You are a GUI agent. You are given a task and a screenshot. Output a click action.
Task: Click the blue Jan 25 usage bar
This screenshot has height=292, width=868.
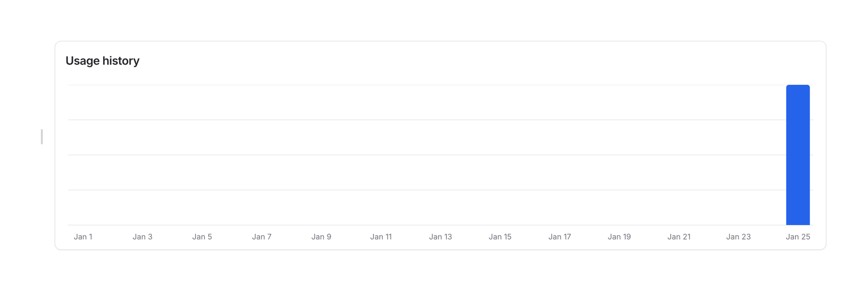[x=798, y=155]
